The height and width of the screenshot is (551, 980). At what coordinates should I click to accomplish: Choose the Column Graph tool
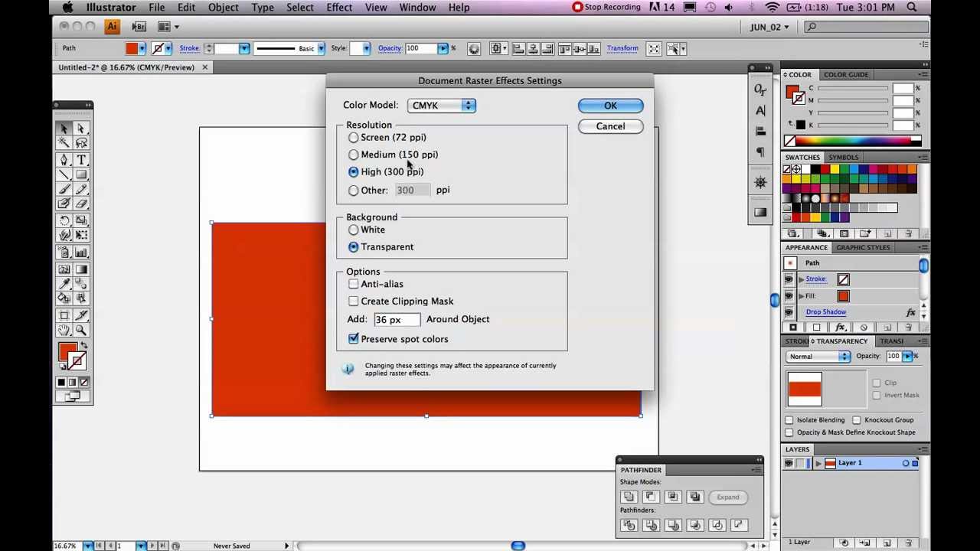81,253
